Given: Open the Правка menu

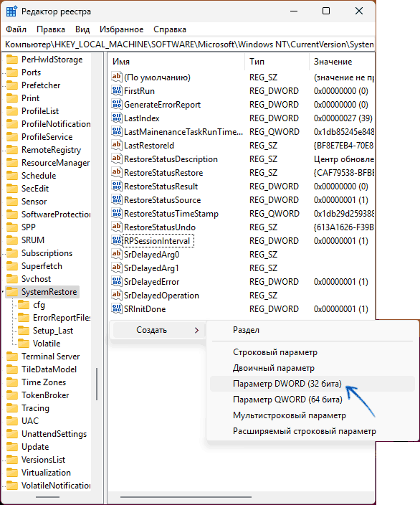Looking at the screenshot, I should (51, 29).
